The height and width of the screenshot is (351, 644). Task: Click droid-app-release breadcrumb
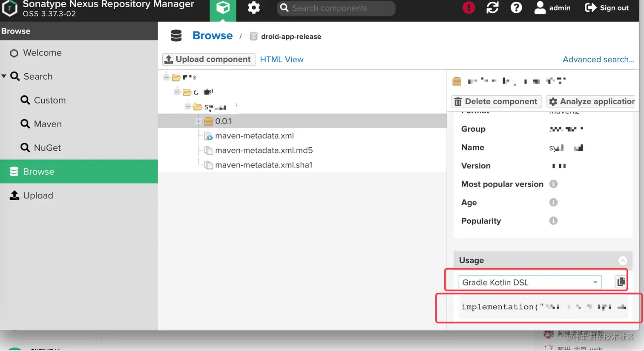[291, 37]
